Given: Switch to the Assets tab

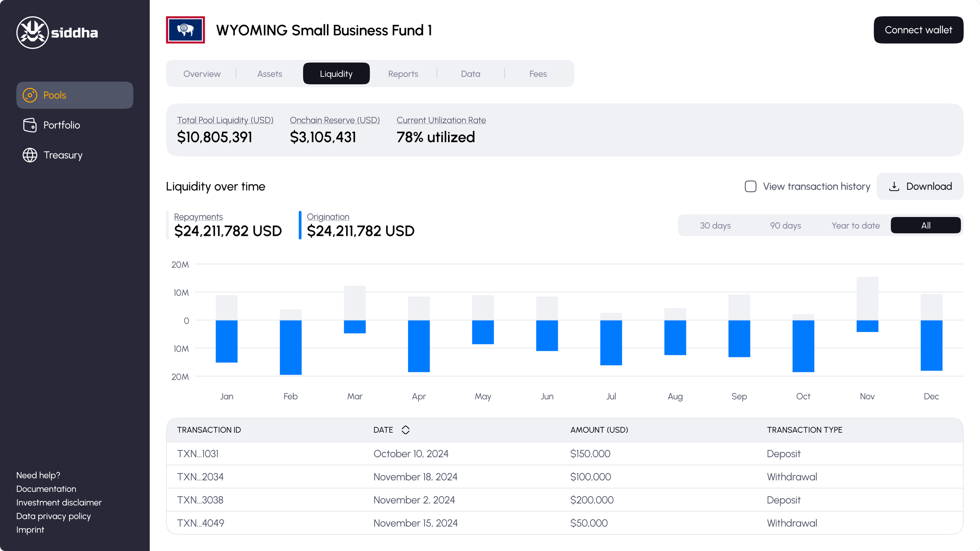Looking at the screenshot, I should tap(269, 74).
